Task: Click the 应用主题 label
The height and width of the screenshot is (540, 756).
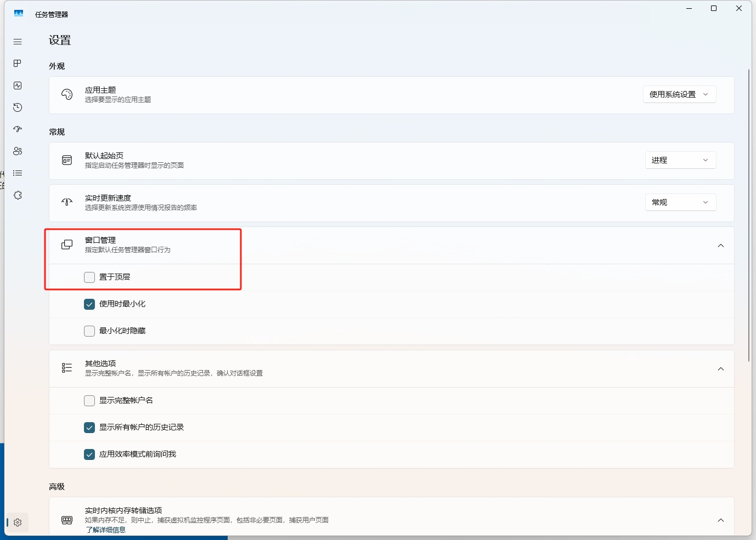Action: (100, 90)
